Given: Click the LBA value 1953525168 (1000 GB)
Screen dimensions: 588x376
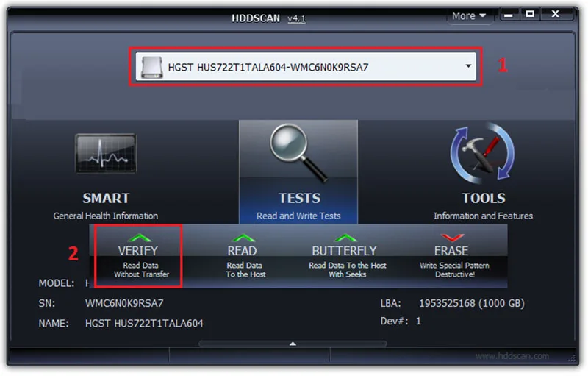Looking at the screenshot, I should point(471,303).
